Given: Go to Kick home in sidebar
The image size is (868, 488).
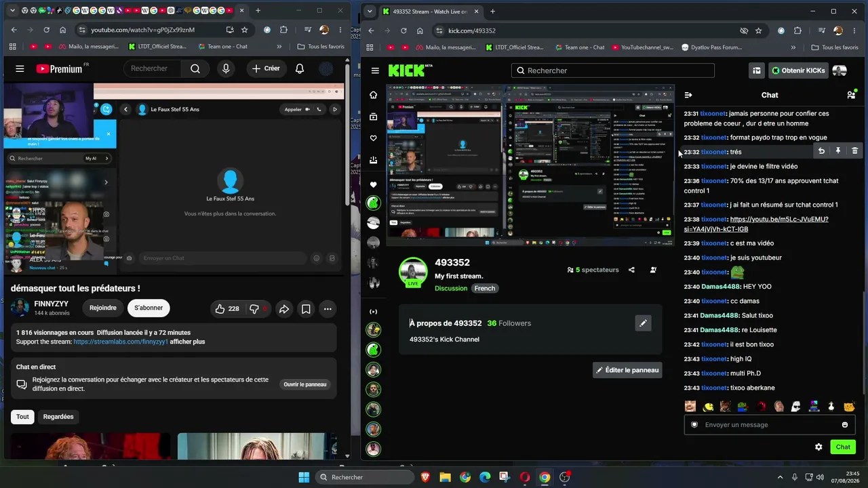Looking at the screenshot, I should click(373, 95).
